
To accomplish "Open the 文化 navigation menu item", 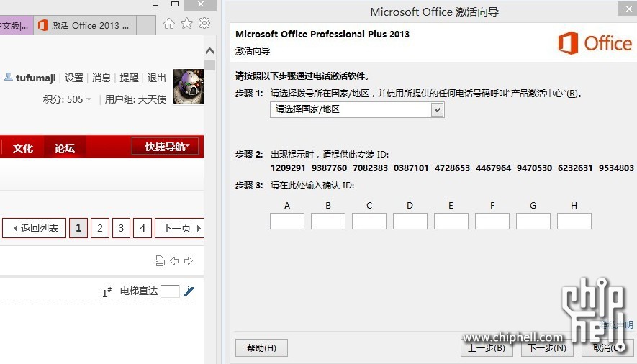I will 23,147.
